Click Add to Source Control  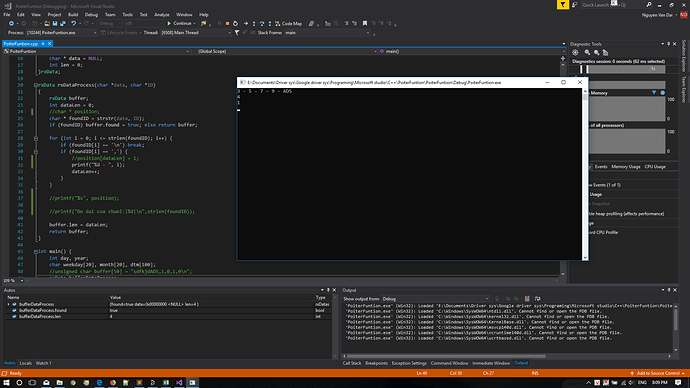pos(658,373)
